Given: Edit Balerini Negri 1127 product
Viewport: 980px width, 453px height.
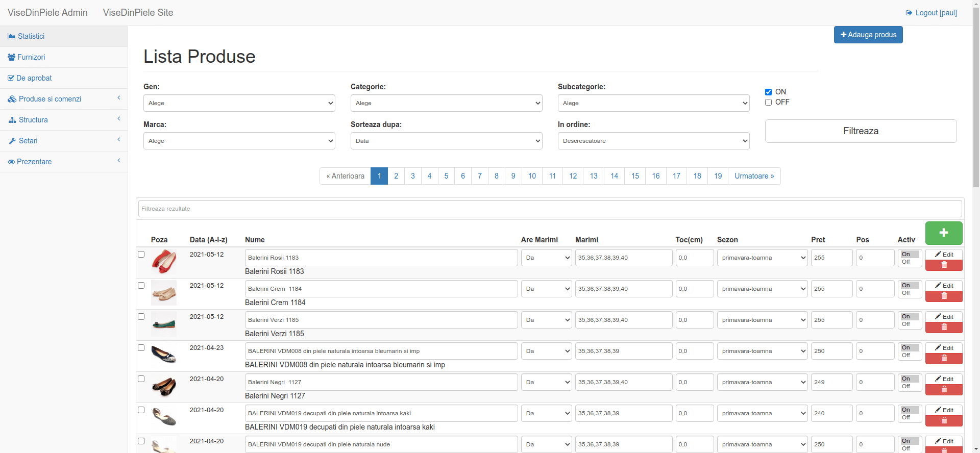Looking at the screenshot, I should coord(944,379).
